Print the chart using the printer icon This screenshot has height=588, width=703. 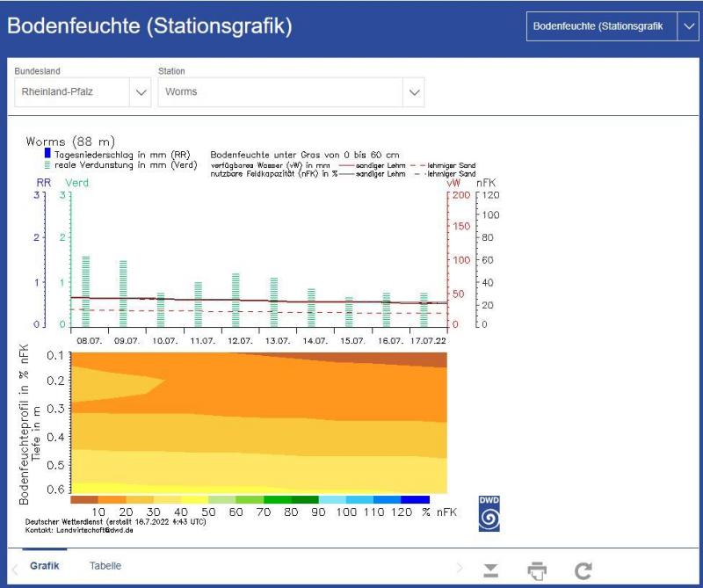pyautogui.click(x=537, y=571)
